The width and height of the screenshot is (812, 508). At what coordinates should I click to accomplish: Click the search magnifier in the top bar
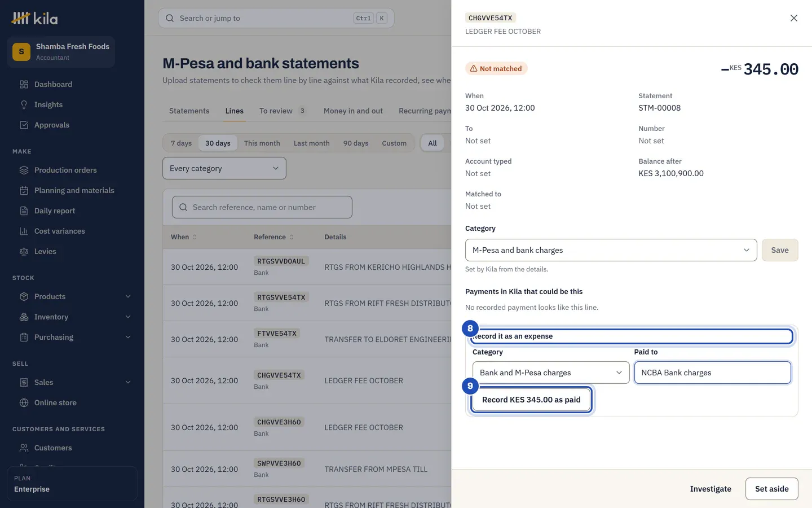(x=170, y=18)
